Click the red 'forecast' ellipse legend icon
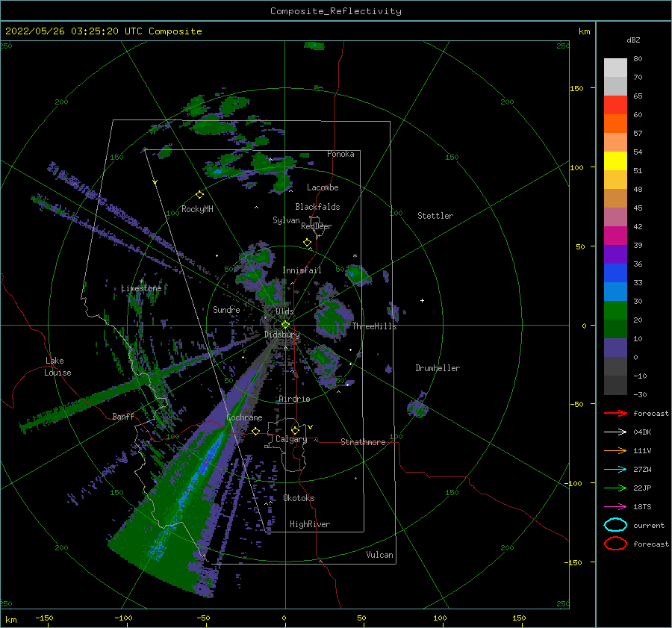Image resolution: width=672 pixels, height=628 pixels. pyautogui.click(x=615, y=544)
